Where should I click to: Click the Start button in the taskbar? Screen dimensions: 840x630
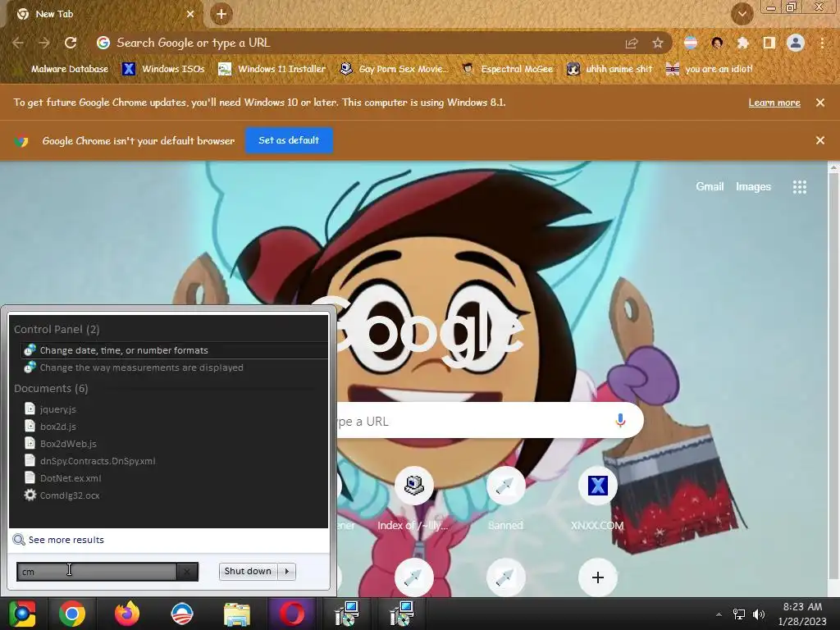pos(22,614)
